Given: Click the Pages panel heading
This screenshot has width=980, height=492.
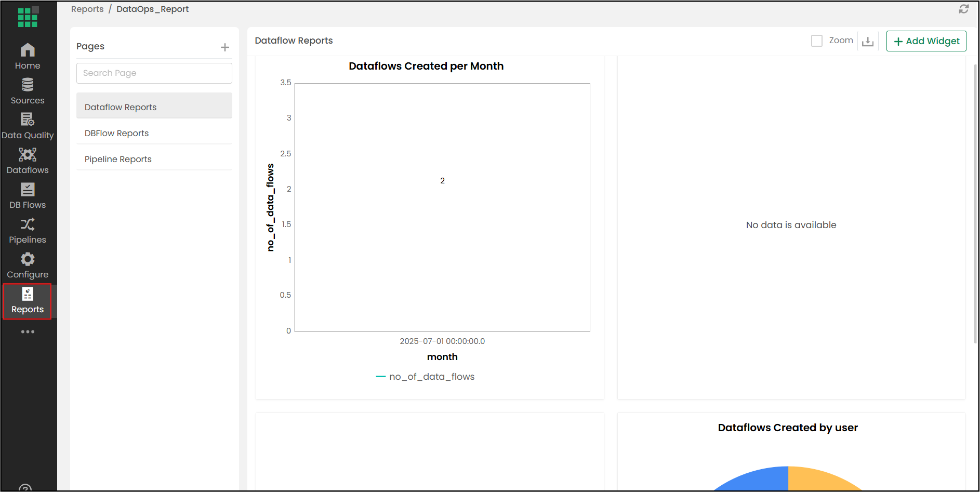Looking at the screenshot, I should click(x=90, y=46).
